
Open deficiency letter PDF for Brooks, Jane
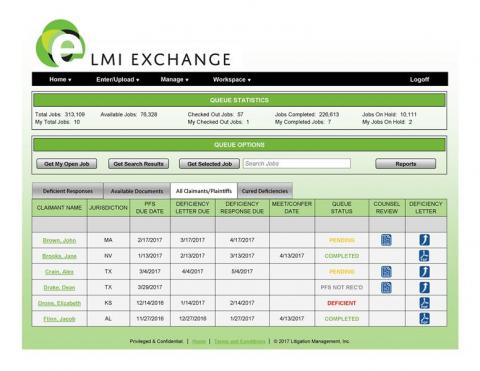click(424, 256)
